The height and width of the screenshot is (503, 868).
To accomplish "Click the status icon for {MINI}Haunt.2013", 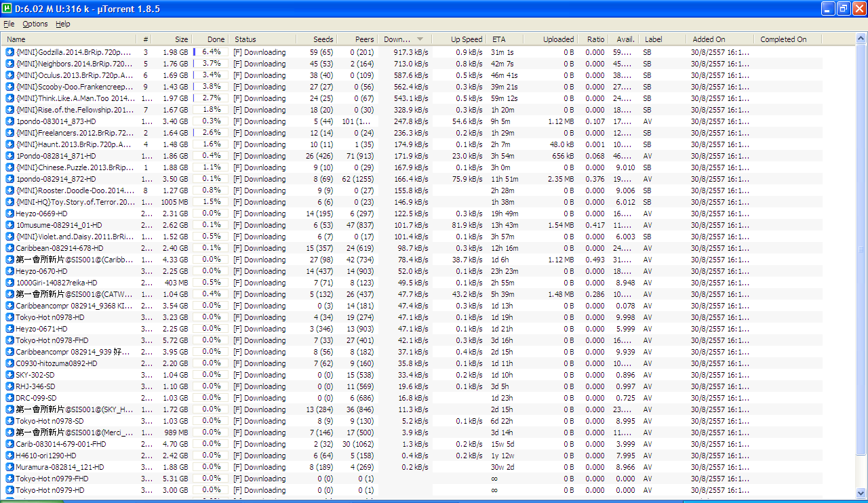I will [x=10, y=144].
